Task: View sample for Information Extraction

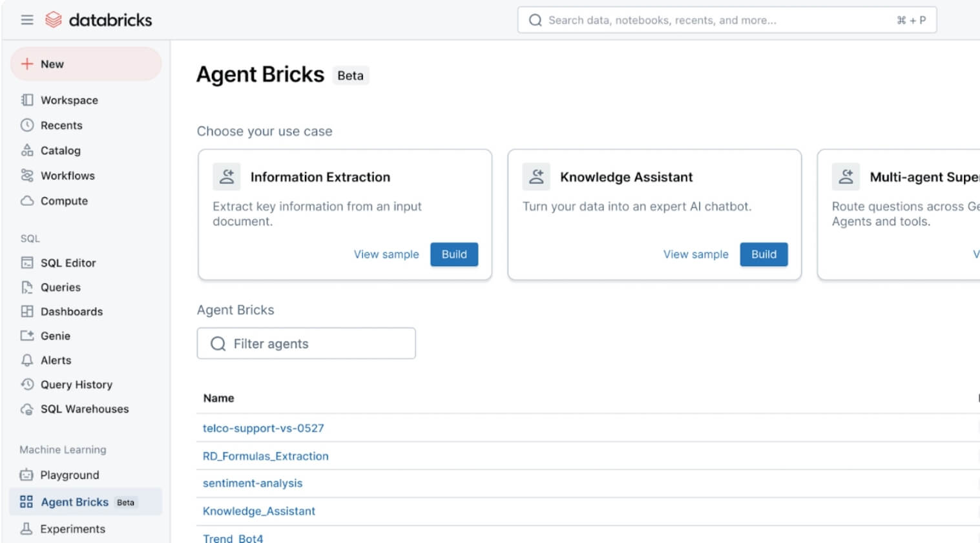Action: point(386,254)
